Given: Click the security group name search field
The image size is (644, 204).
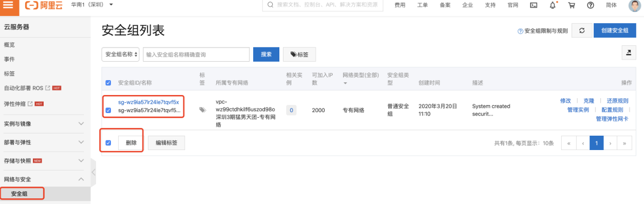Looking at the screenshot, I should pos(196,54).
